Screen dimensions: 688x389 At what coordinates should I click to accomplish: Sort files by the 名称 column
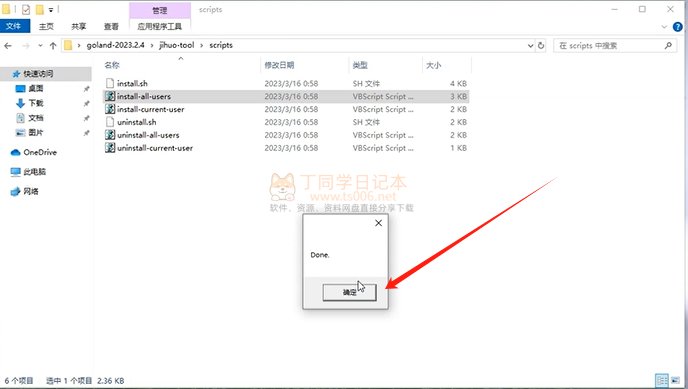(112, 65)
